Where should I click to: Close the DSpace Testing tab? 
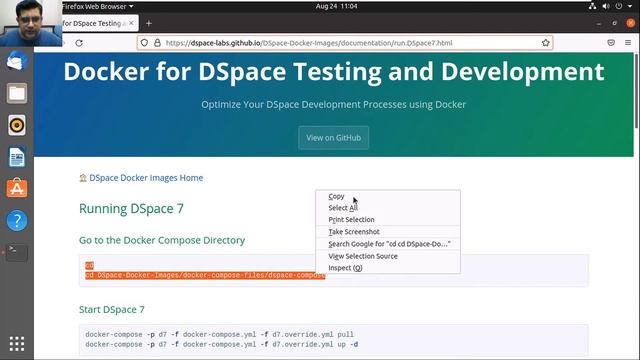click(131, 23)
